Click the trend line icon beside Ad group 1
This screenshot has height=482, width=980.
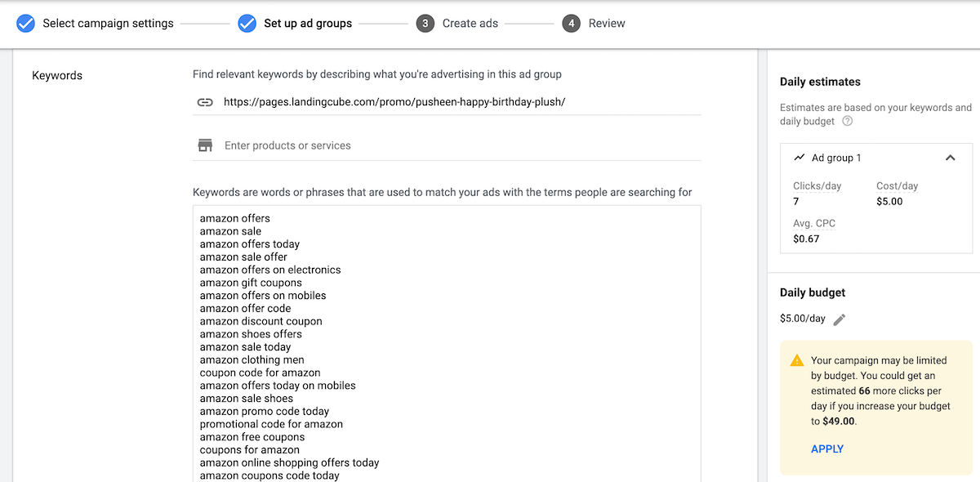[x=798, y=158]
